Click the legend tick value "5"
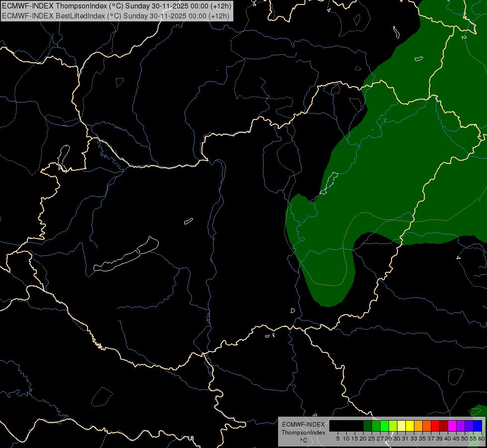The image size is (487, 448). 338,439
